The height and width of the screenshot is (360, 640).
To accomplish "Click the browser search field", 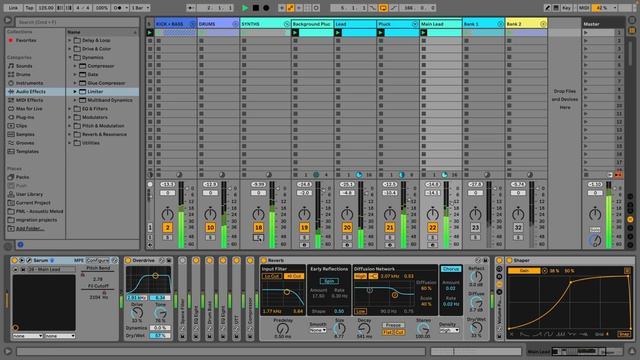I will click(78, 22).
